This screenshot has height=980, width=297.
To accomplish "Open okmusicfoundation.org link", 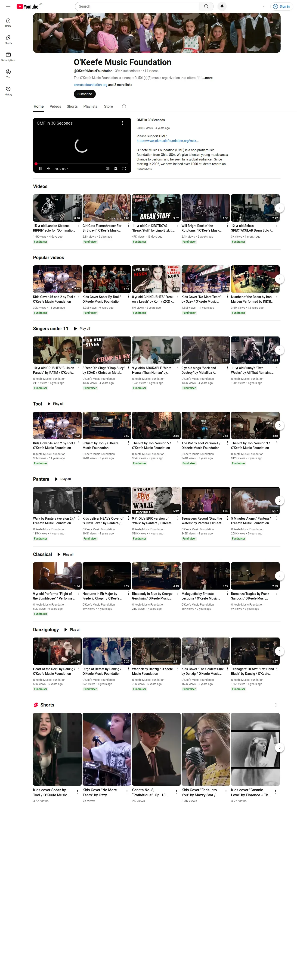I will coord(90,85).
